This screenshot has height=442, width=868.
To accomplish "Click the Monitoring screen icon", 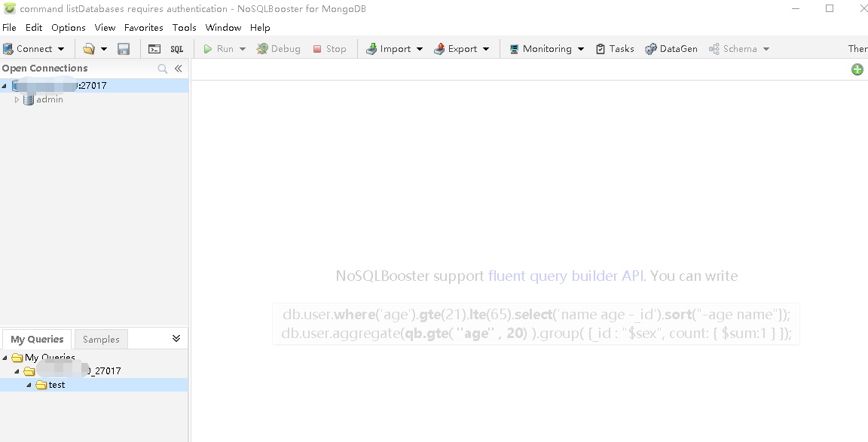I will [514, 49].
